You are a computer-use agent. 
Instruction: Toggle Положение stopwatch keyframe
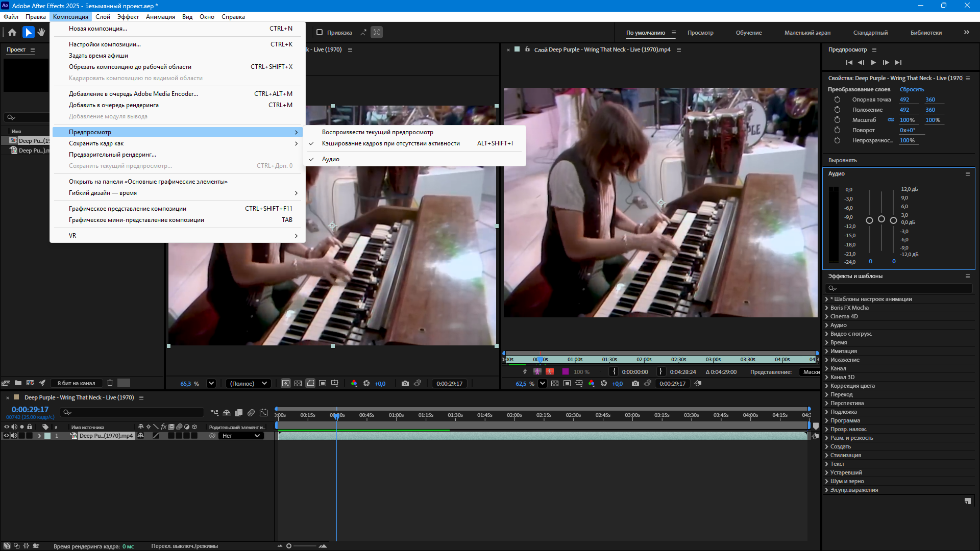tap(837, 110)
